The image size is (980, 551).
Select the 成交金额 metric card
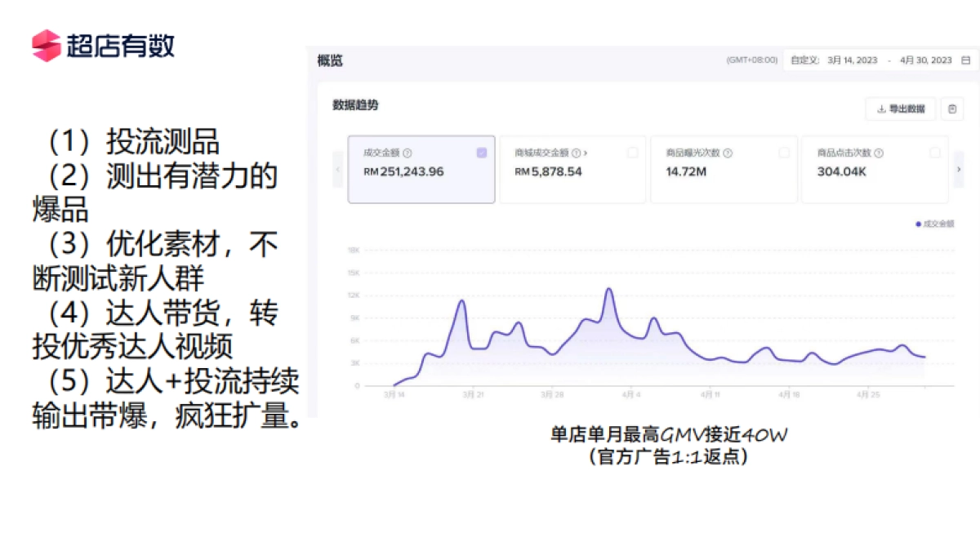(421, 170)
